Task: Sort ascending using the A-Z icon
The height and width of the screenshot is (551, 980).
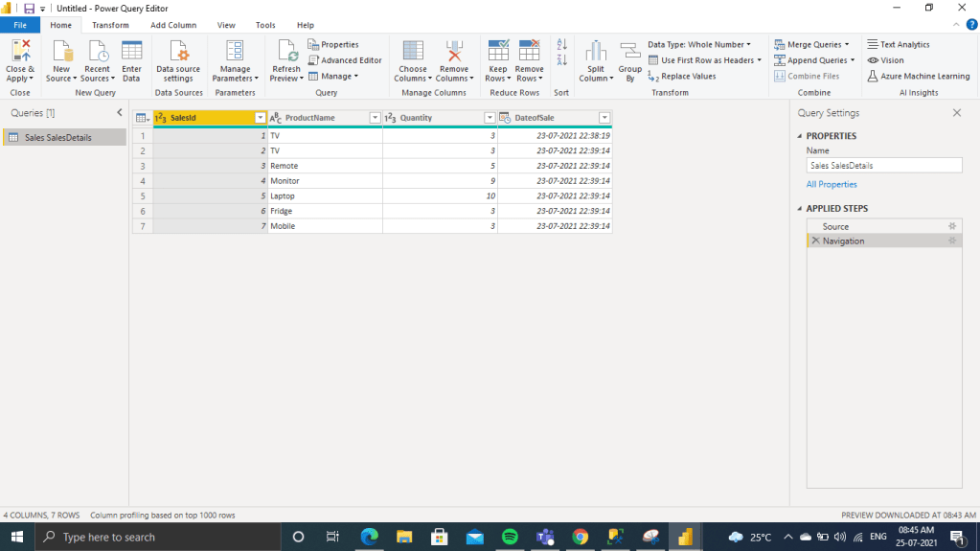Action: pos(562,45)
